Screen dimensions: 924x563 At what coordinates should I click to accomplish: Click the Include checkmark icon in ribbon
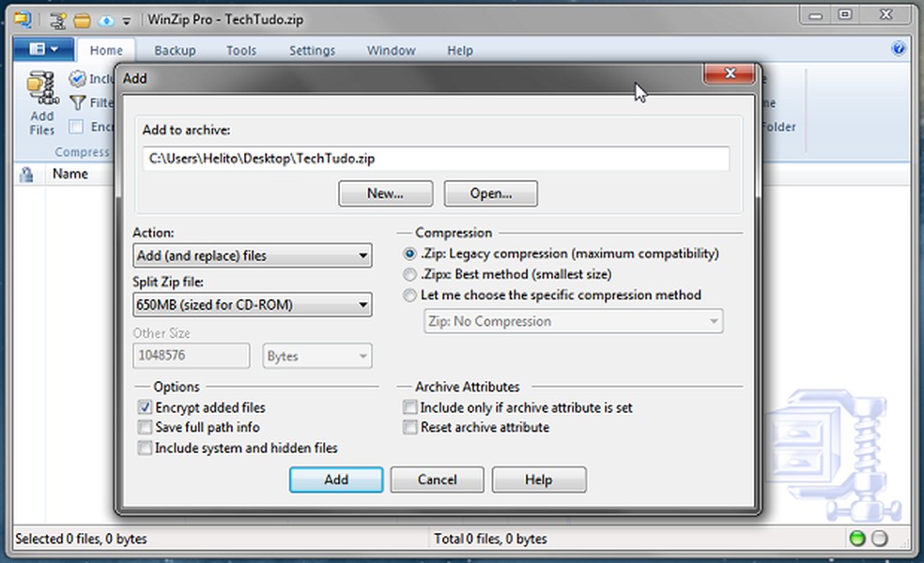coord(77,78)
